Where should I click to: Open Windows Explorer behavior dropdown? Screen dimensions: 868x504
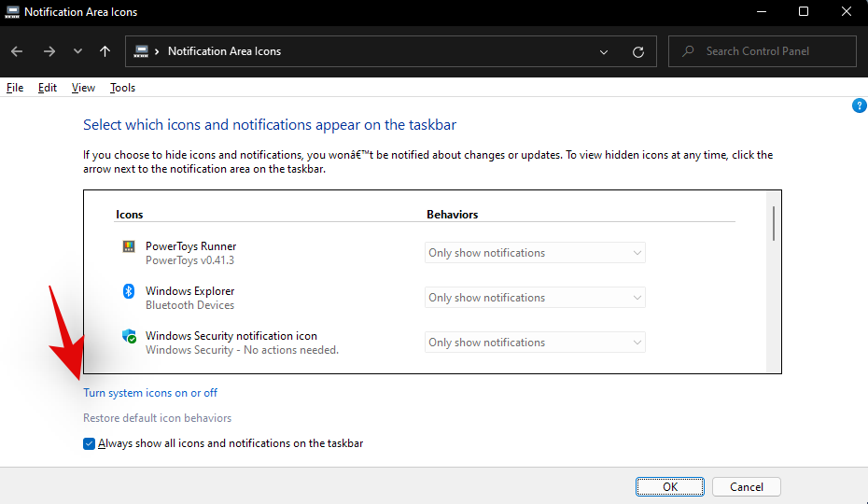[x=535, y=298]
